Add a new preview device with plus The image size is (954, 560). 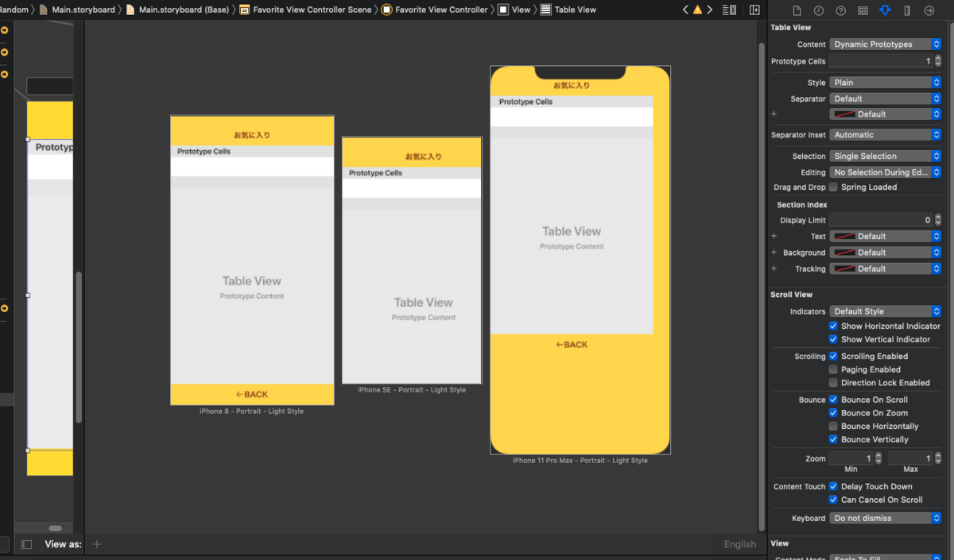click(x=97, y=544)
